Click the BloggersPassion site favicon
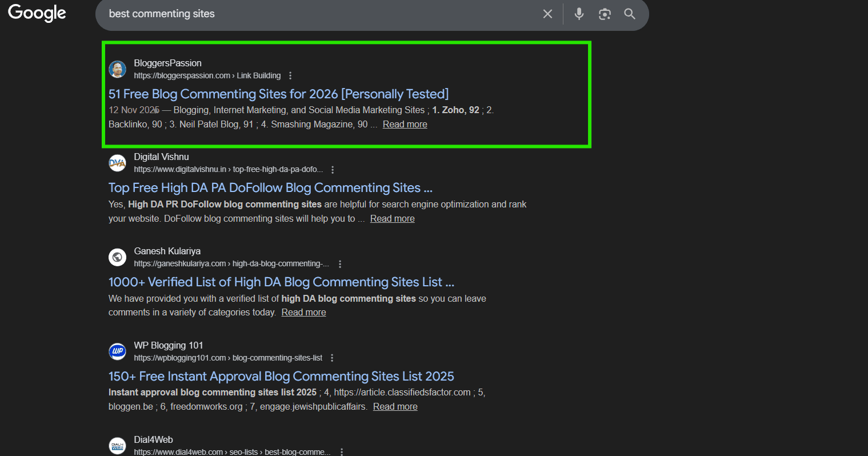 (117, 69)
